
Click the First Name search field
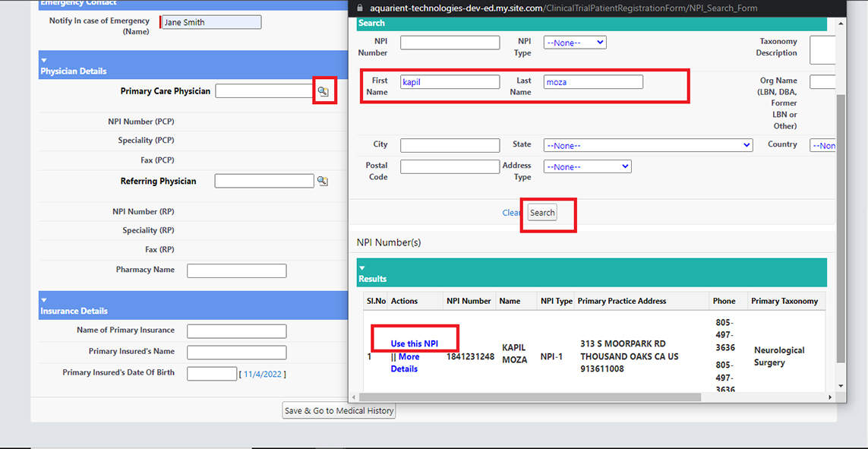[450, 82]
